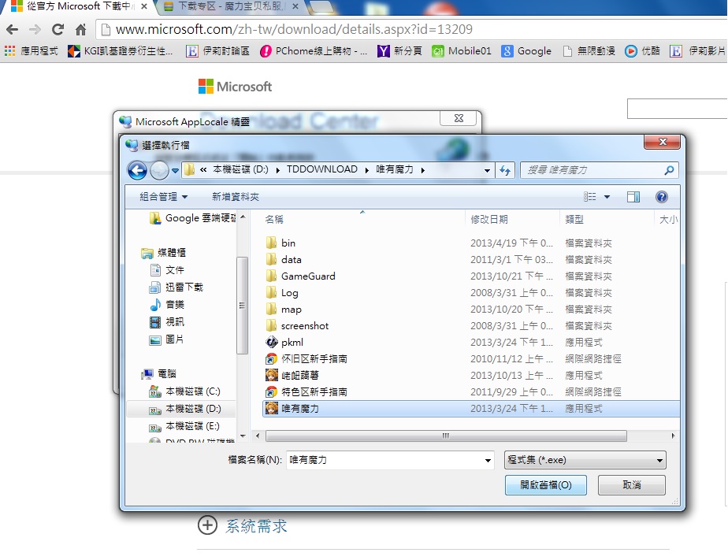Sort files by 修改日期 column header

(x=489, y=220)
